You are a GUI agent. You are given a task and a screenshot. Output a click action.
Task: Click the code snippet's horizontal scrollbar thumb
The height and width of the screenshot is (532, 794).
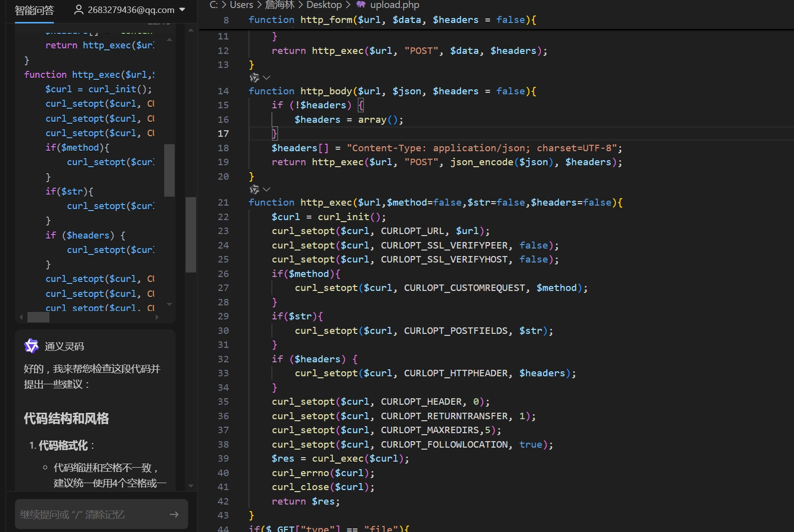click(38, 317)
